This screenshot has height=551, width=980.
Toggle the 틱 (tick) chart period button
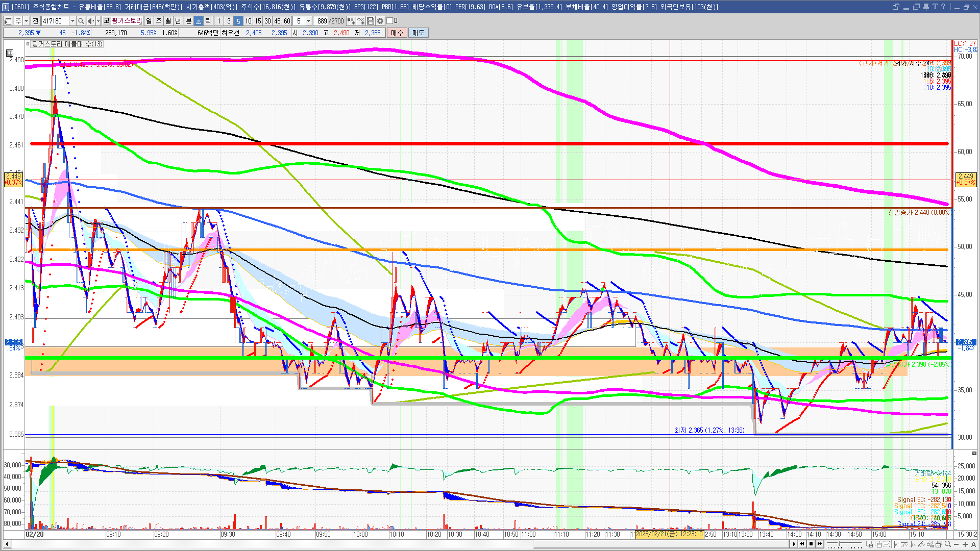tap(208, 21)
